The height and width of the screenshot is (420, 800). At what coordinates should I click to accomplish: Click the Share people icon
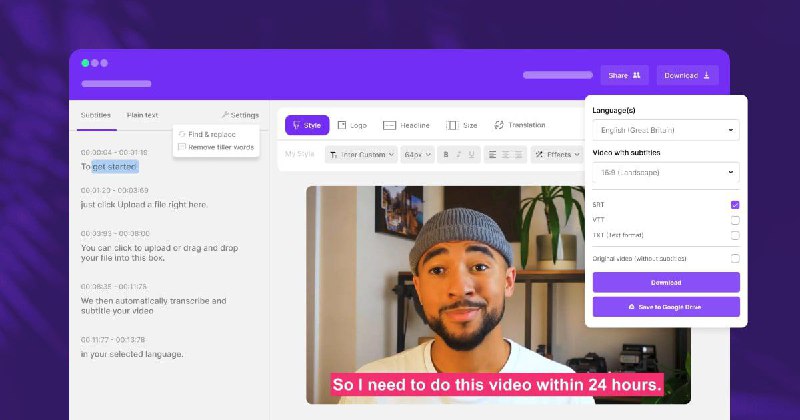[x=636, y=75]
